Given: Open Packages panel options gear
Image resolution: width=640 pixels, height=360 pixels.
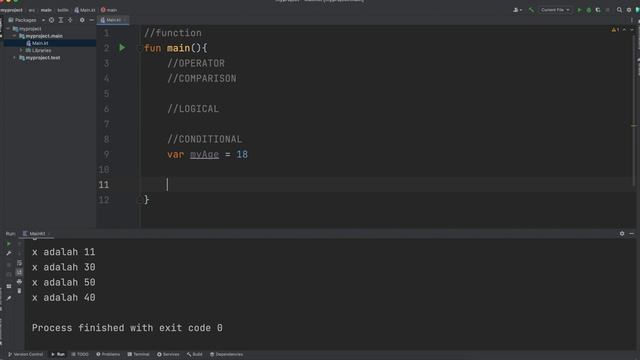Looking at the screenshot, I should pos(82,20).
